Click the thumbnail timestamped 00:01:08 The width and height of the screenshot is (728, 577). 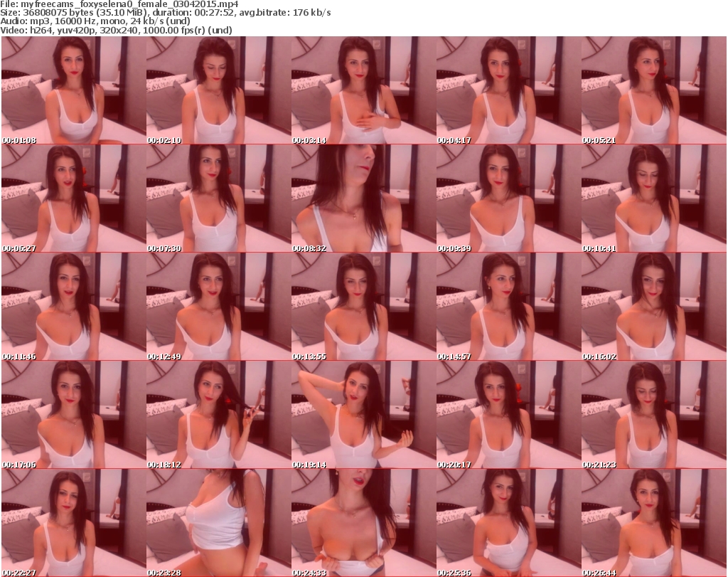click(74, 90)
